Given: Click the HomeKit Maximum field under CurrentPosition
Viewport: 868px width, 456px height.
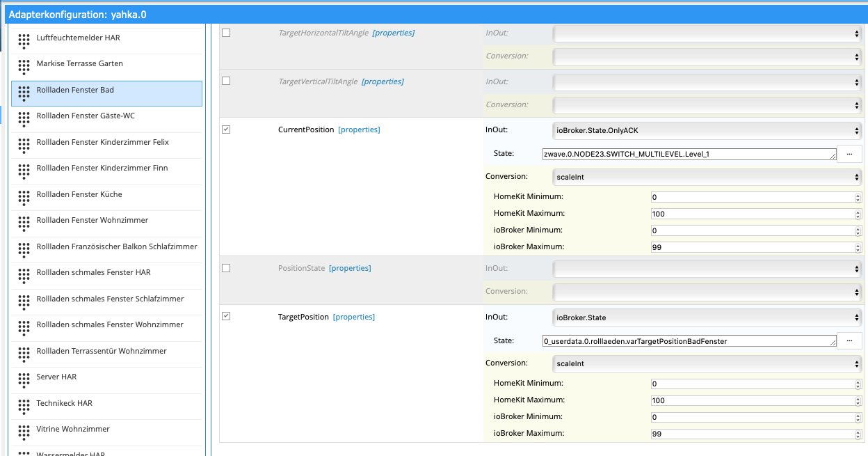Looking at the screenshot, I should (756, 214).
